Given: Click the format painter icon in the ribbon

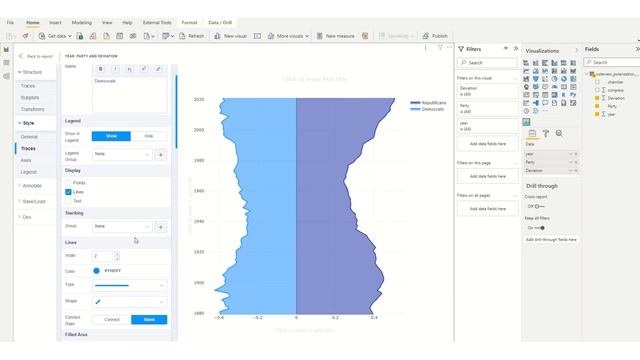Looking at the screenshot, I should coord(25,36).
